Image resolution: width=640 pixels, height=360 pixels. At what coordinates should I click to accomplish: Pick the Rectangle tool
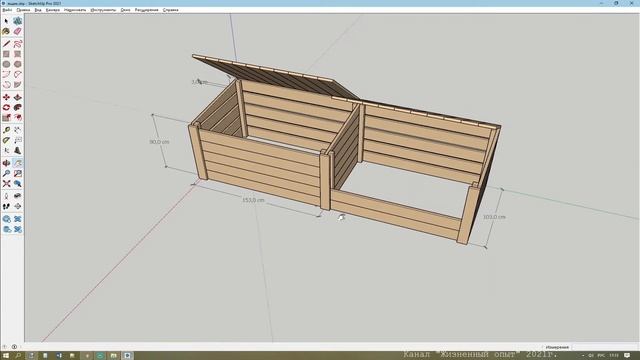(6, 54)
